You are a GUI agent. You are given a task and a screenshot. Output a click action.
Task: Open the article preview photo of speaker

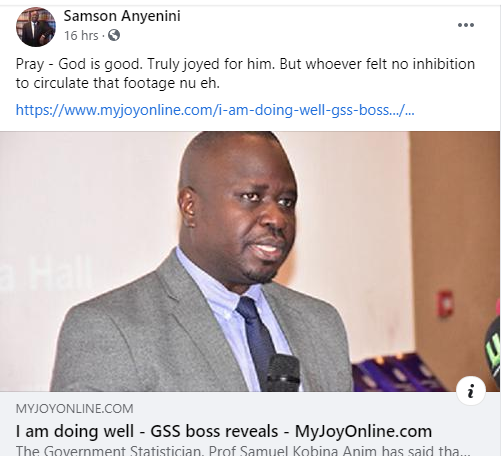click(x=250, y=261)
